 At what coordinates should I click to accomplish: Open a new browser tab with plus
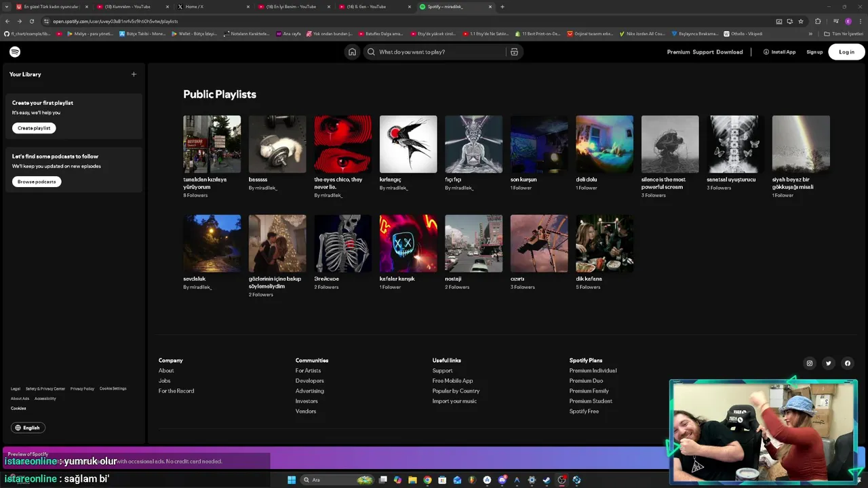click(x=502, y=7)
